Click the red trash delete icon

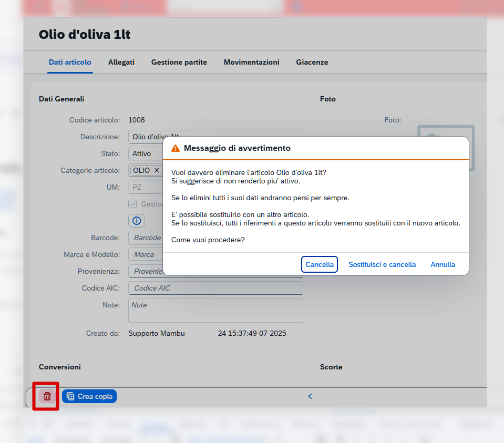coord(47,396)
